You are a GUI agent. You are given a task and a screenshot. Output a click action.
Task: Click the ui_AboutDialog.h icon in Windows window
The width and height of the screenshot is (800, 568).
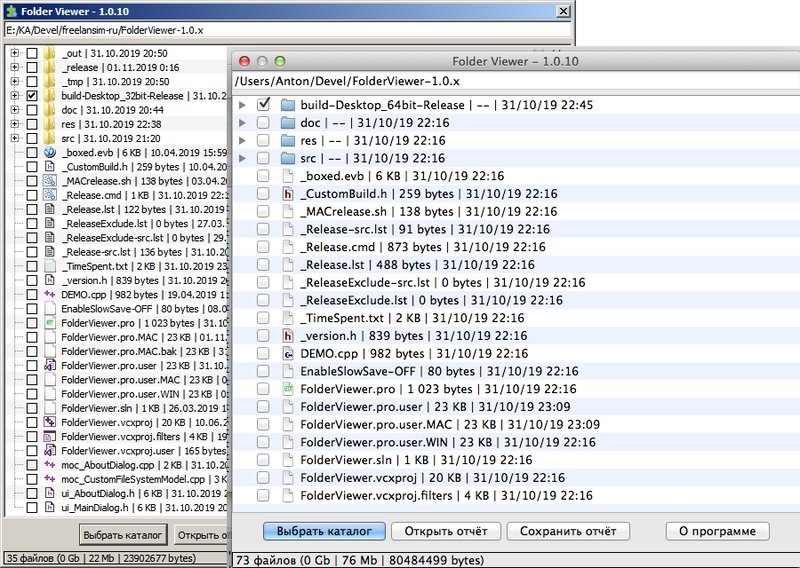49,493
